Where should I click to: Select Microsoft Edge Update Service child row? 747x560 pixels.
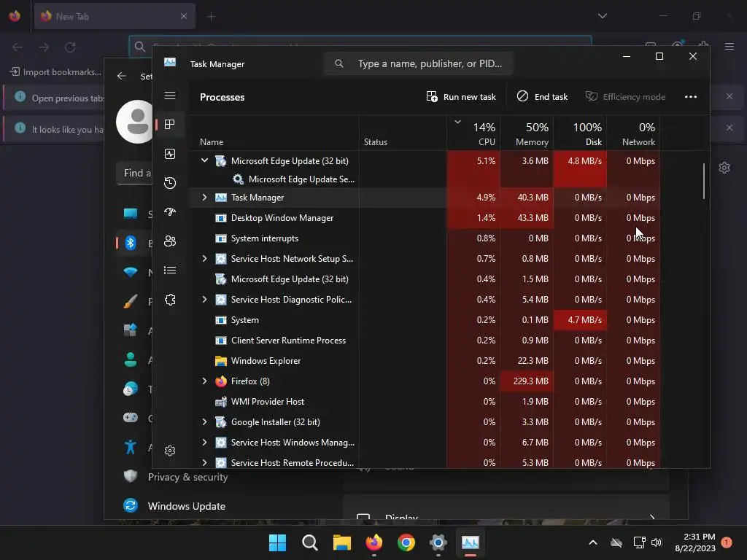(x=301, y=179)
